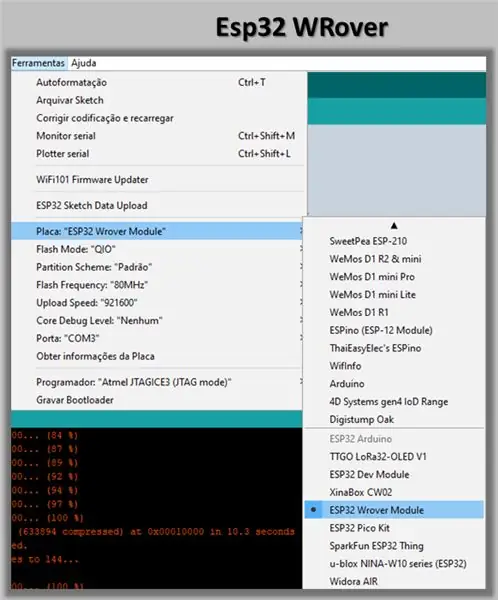Launch WiFi101 Firmware Updater
Image resolution: width=498 pixels, height=600 pixels.
pos(157,179)
